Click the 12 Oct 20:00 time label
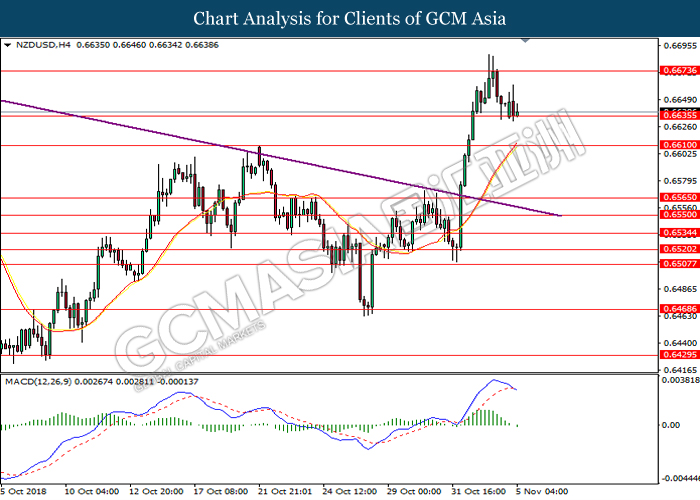 click(156, 492)
